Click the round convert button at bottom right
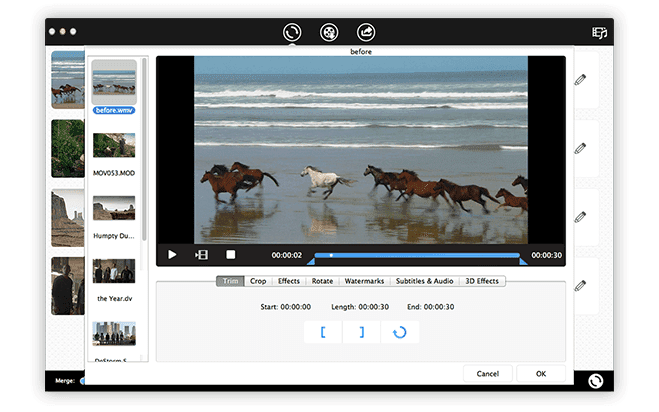Image resolution: width=659 pixels, height=412 pixels. pos(596,381)
